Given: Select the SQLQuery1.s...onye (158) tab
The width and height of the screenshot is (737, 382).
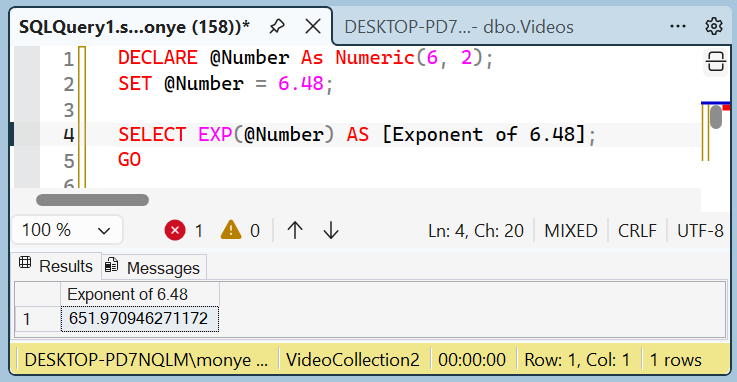Looking at the screenshot, I should pos(134,27).
